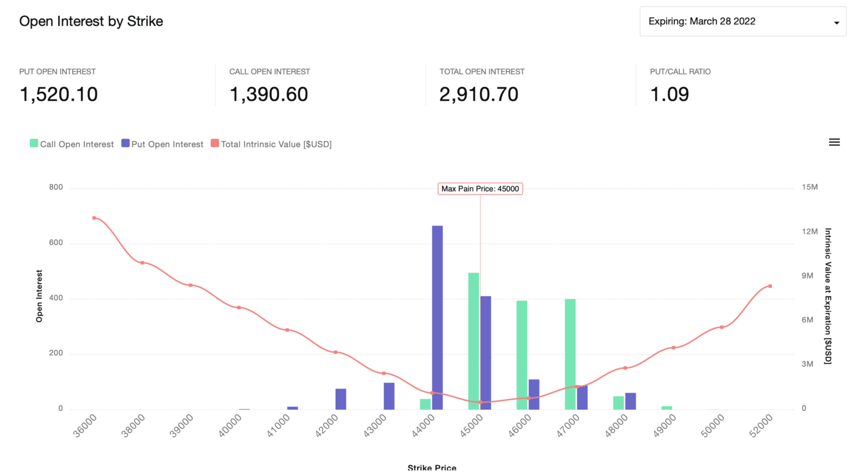
Task: Click the Put Open Interest value 1,520.10
Action: 59,94
